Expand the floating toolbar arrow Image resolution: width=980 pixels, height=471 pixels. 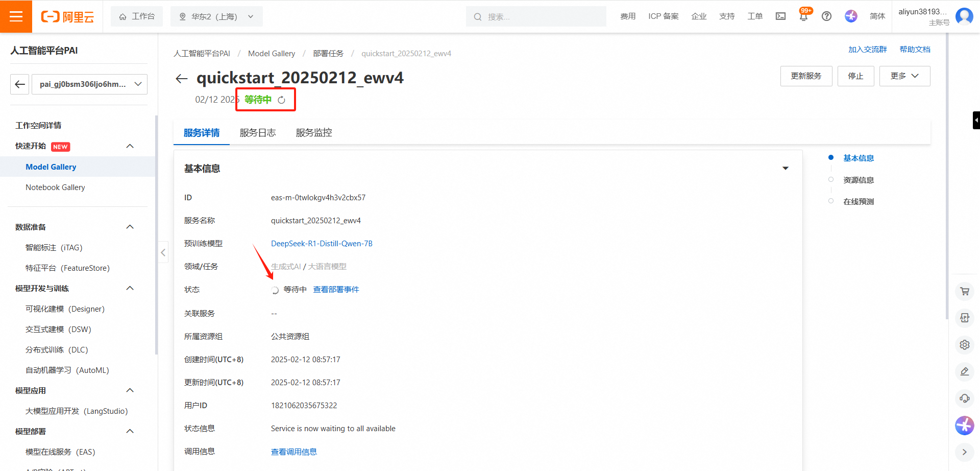click(x=964, y=452)
